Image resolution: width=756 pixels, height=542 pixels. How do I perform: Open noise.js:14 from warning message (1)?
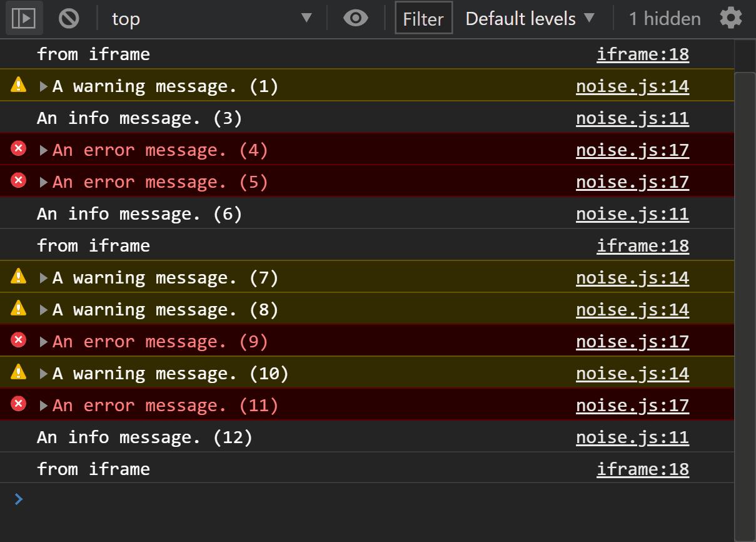(632, 85)
